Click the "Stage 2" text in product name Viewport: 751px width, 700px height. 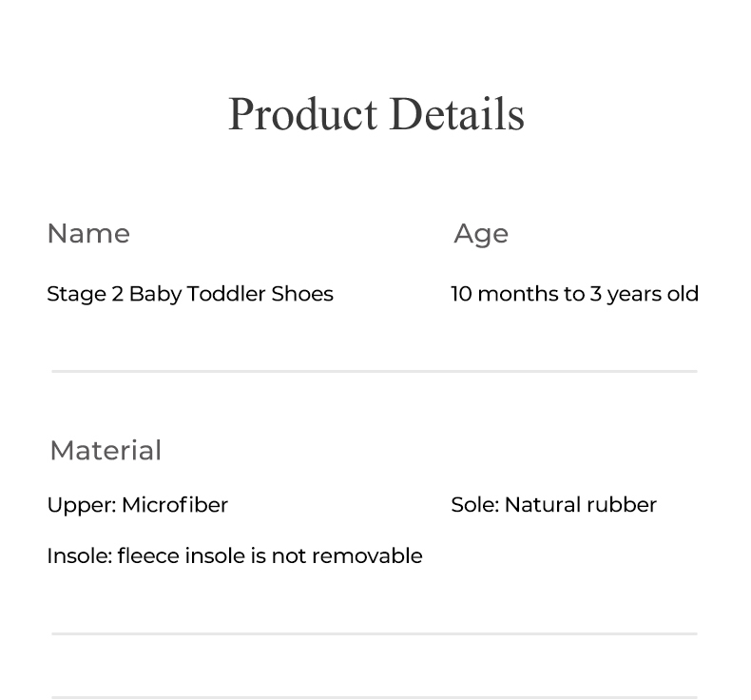point(85,294)
